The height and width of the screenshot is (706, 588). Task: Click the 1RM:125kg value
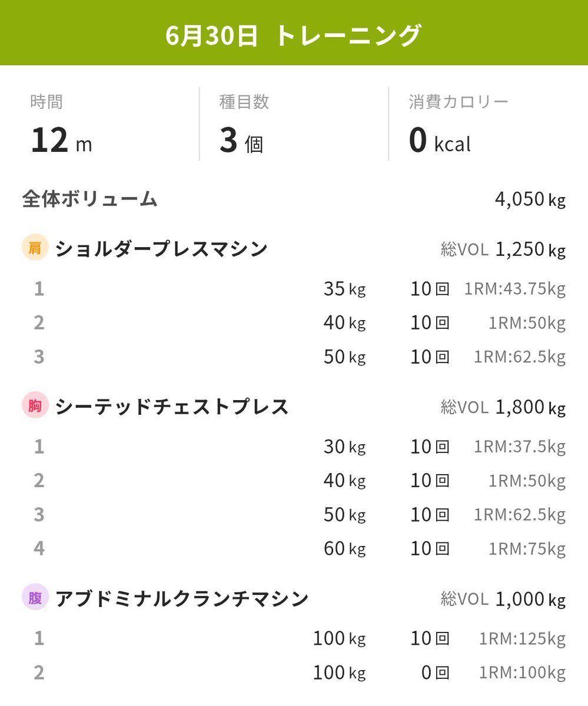coord(523,638)
